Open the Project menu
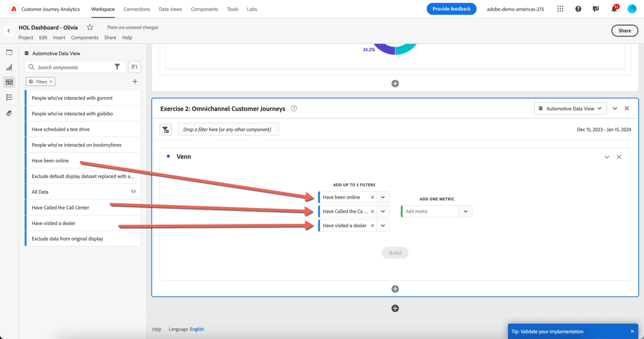Image resolution: width=644 pixels, height=339 pixels. pyautogui.click(x=26, y=37)
